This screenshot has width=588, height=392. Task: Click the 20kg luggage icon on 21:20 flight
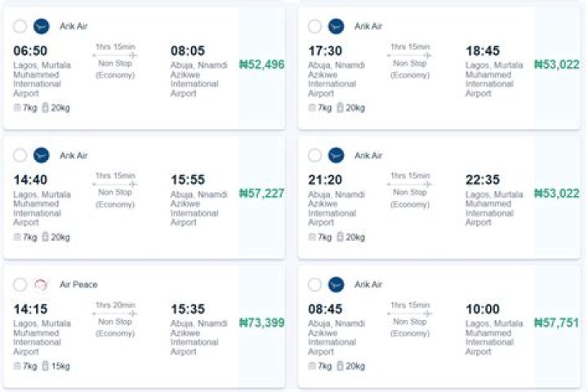[x=340, y=237]
